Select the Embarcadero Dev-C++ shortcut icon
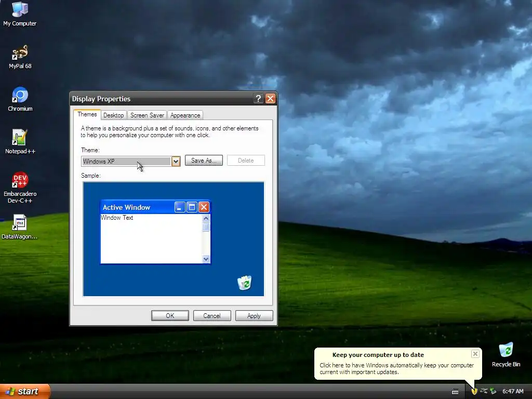Image resolution: width=532 pixels, height=399 pixels. 20,187
